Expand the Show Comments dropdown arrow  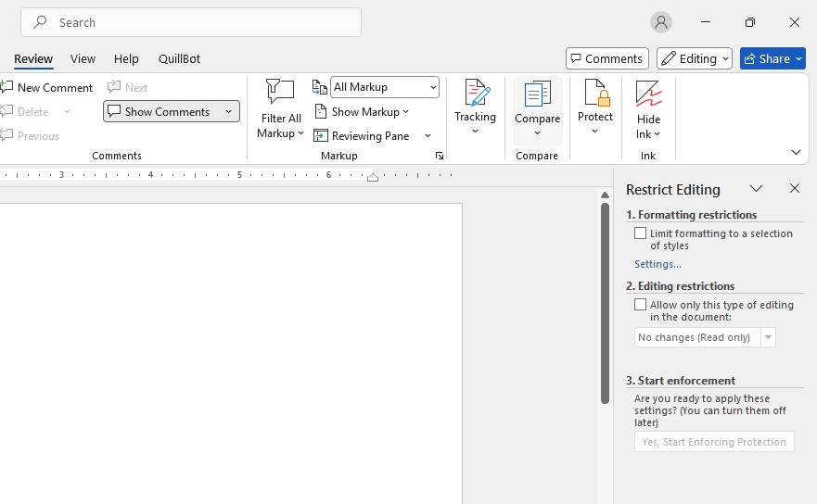[x=228, y=111]
